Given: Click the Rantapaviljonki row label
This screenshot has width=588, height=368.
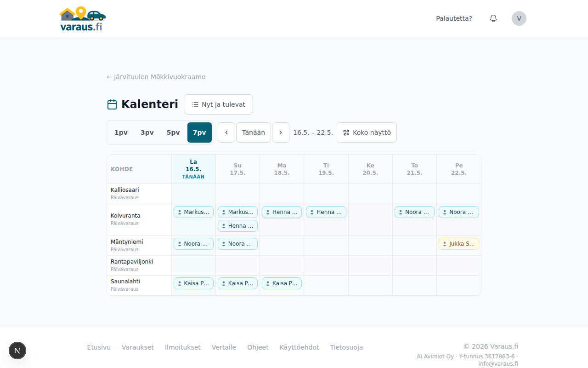Looking at the screenshot, I should coord(132,262).
